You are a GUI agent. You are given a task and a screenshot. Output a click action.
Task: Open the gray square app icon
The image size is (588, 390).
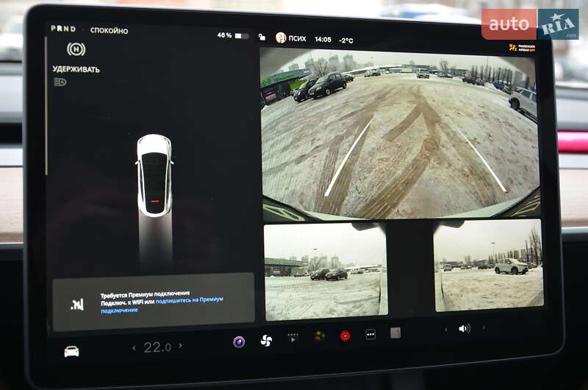click(395, 333)
